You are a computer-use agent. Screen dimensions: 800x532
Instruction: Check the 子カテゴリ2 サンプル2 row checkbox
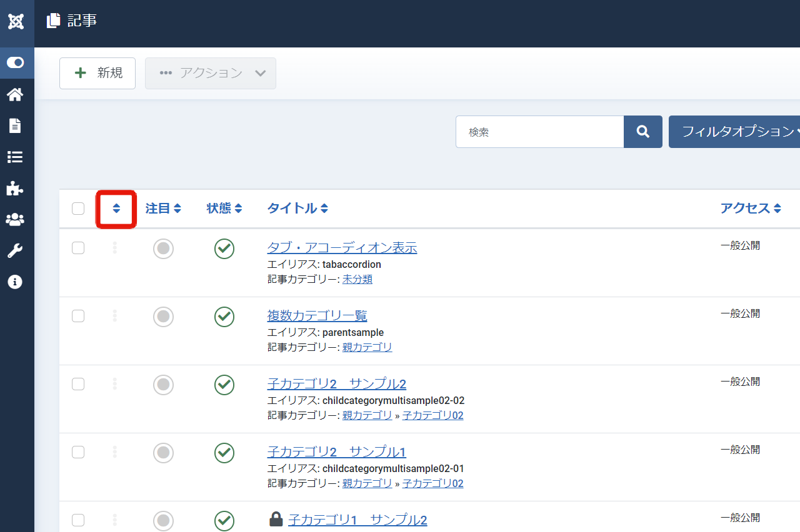pyautogui.click(x=78, y=384)
